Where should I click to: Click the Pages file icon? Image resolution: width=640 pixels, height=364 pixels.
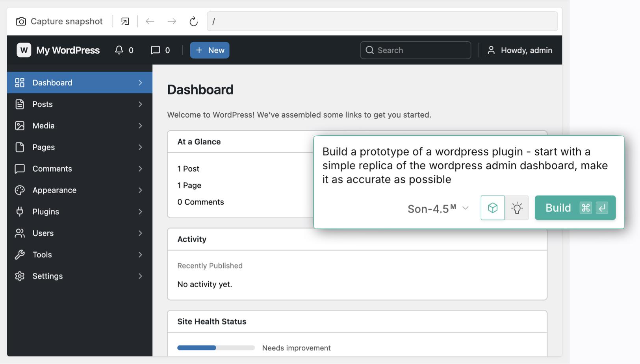20,147
